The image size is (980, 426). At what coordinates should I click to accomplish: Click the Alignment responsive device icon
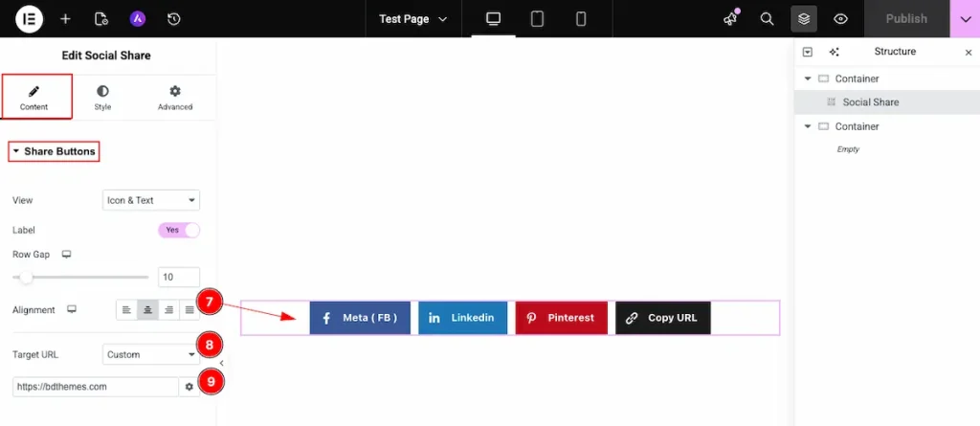(72, 309)
